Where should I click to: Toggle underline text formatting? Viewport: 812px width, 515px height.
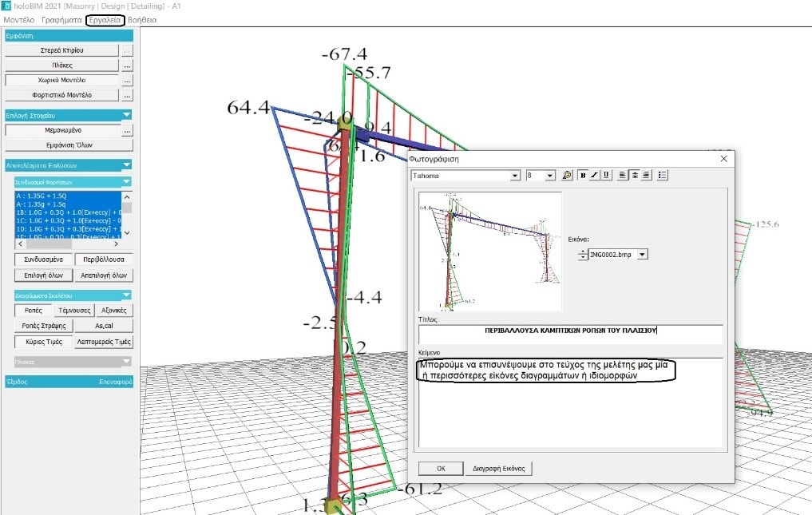point(605,175)
